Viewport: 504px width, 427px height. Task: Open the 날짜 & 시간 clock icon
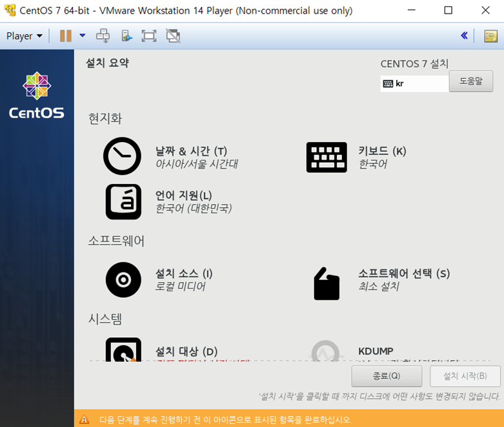coord(122,156)
